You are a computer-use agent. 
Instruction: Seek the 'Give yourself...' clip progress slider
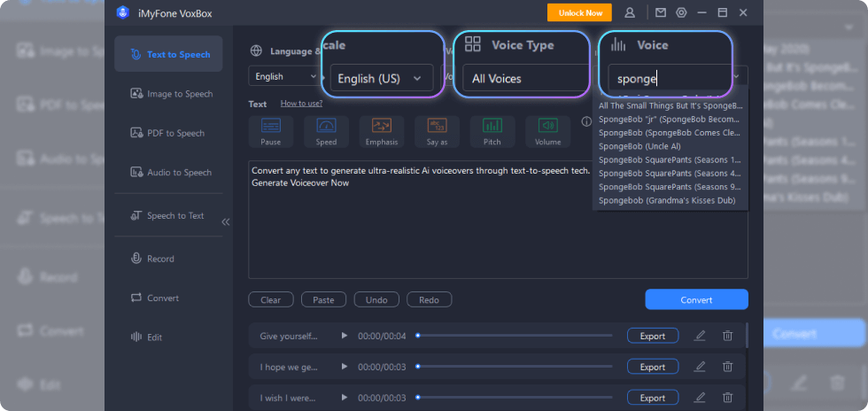(515, 336)
